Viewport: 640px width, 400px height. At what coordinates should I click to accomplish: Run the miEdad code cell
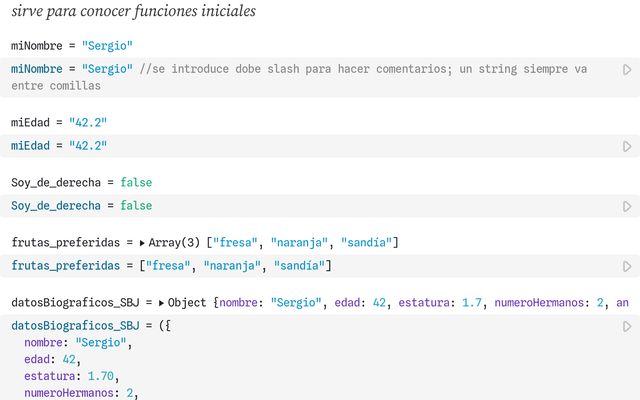(627, 146)
